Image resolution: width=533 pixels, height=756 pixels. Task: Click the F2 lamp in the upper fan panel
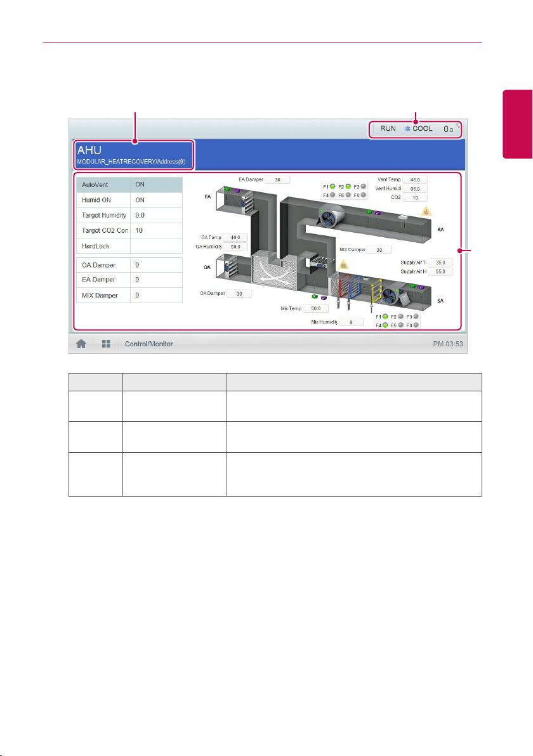click(348, 186)
